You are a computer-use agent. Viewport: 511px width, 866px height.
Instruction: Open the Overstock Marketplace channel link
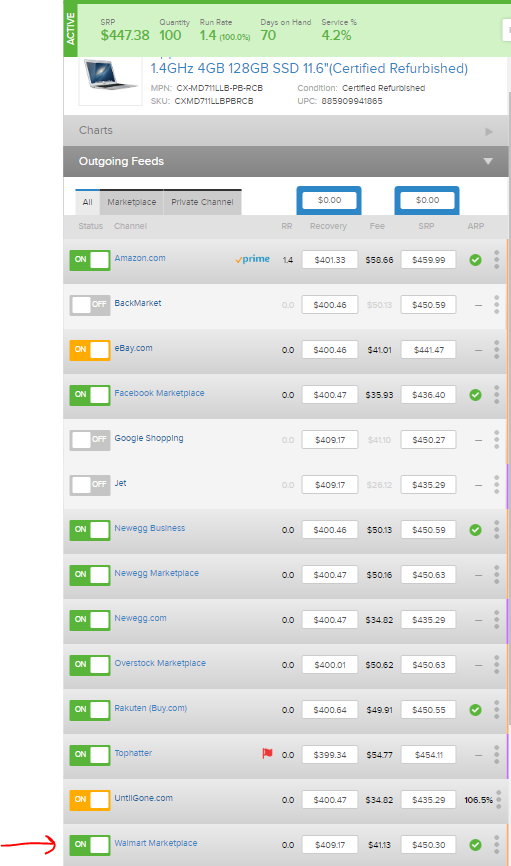(160, 663)
